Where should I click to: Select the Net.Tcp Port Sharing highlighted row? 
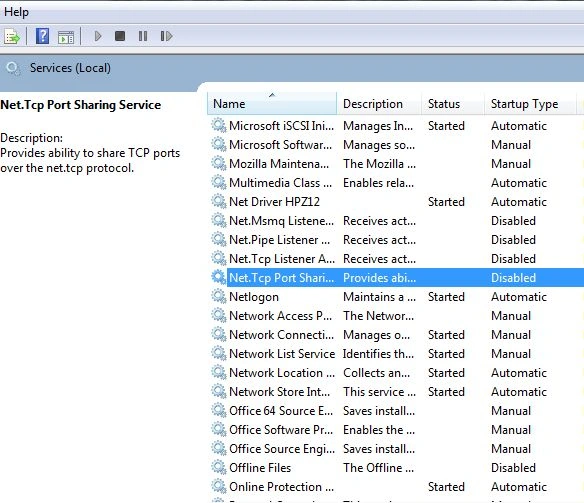396,278
